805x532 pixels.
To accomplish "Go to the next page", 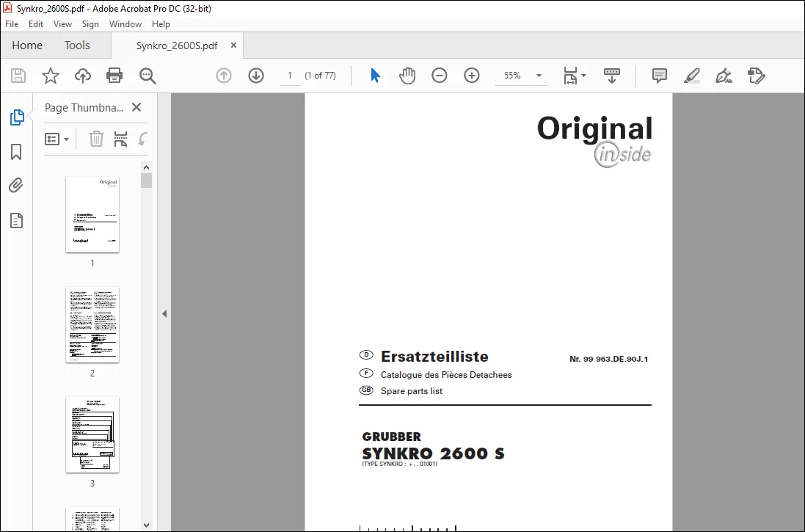I will coord(256,76).
